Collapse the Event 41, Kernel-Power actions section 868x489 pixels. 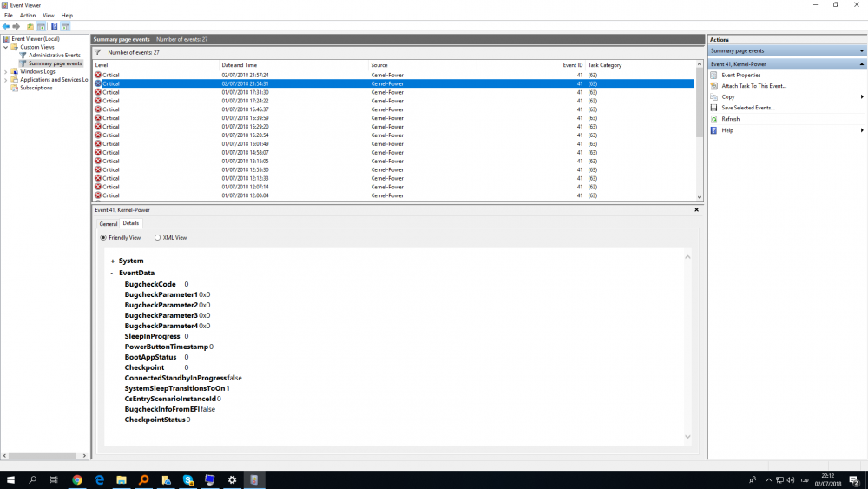tap(861, 64)
